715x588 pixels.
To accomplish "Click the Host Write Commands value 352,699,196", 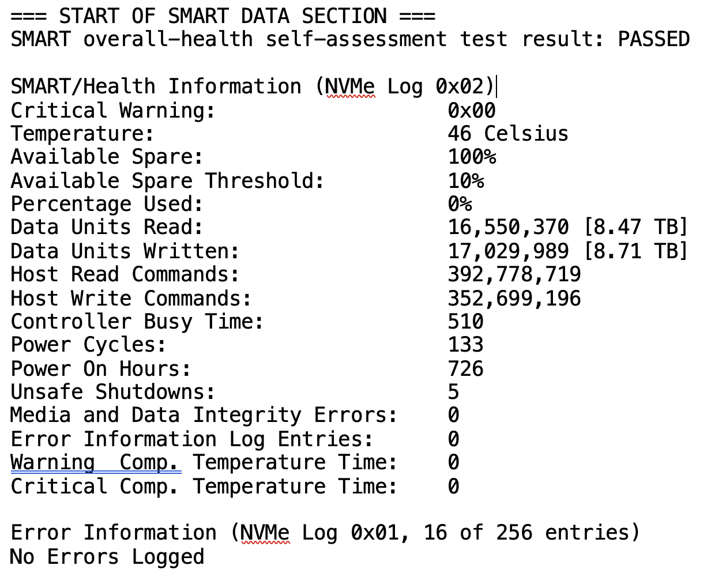I will (514, 299).
